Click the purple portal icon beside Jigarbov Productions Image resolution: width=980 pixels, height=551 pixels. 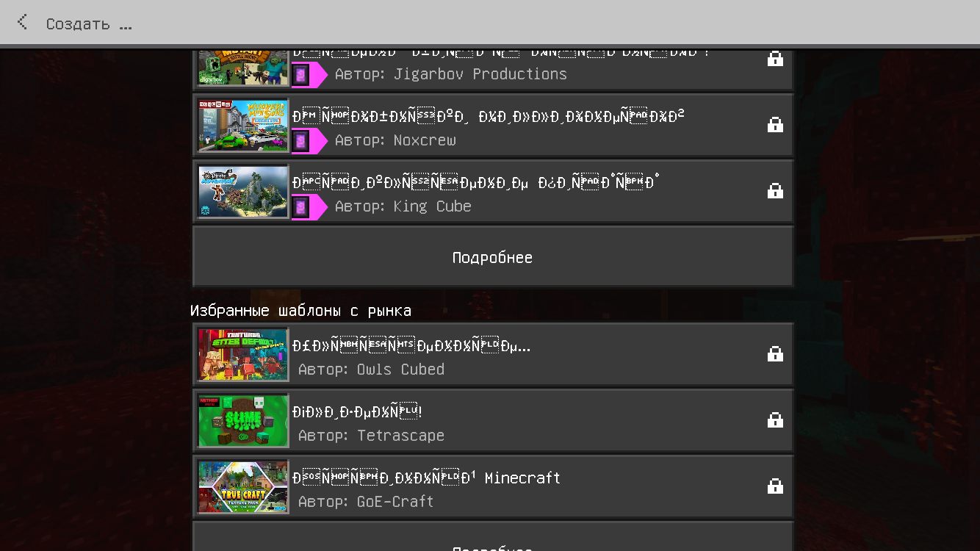tap(300, 75)
